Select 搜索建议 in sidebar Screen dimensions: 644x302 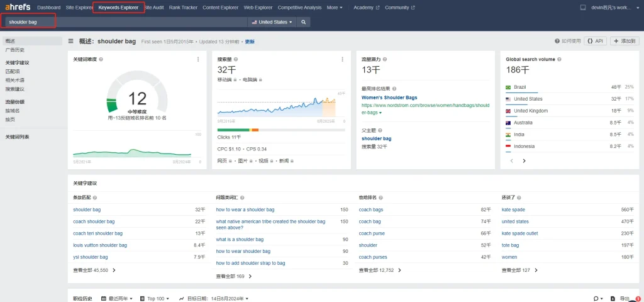pyautogui.click(x=15, y=89)
